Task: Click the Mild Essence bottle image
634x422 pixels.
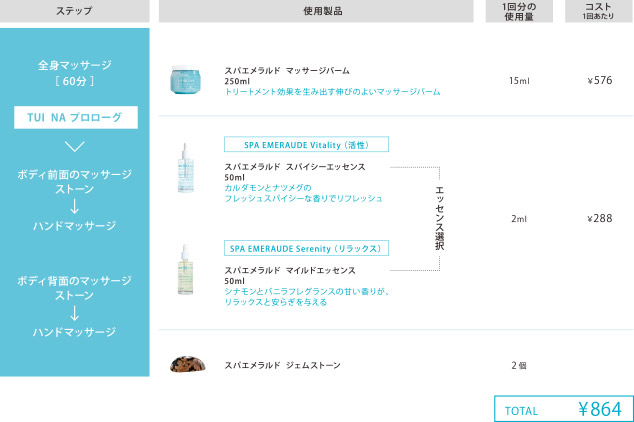Action: click(x=186, y=270)
